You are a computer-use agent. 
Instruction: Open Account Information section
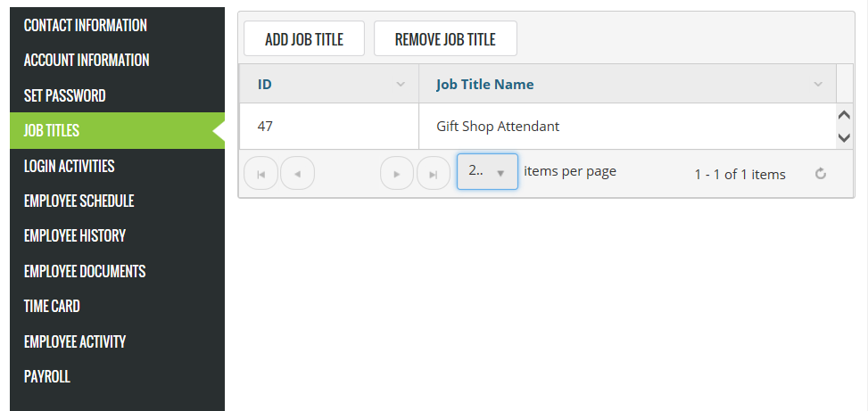point(87,61)
